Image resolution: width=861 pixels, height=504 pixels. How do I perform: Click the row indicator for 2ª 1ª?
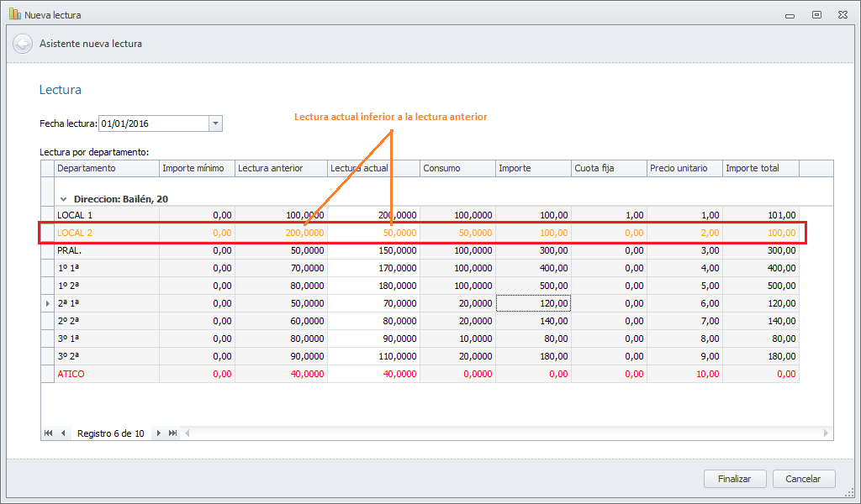click(47, 303)
